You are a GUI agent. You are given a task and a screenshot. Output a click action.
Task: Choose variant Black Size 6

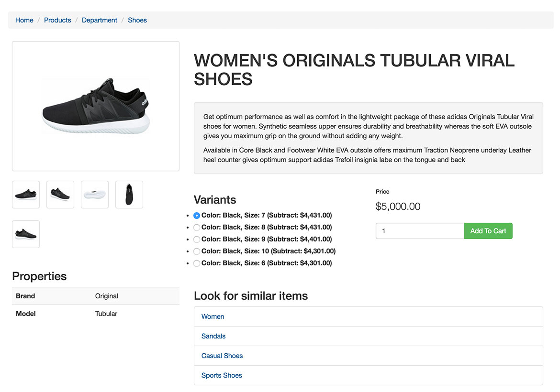(196, 263)
